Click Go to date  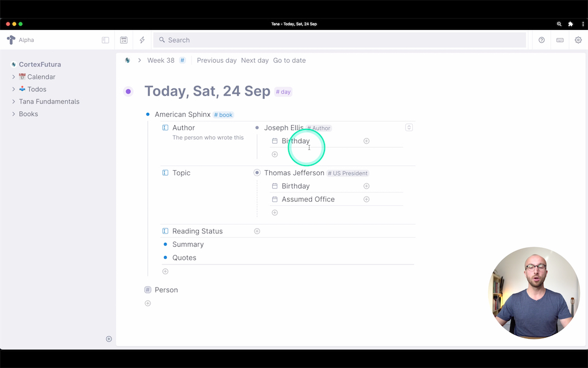click(x=289, y=60)
